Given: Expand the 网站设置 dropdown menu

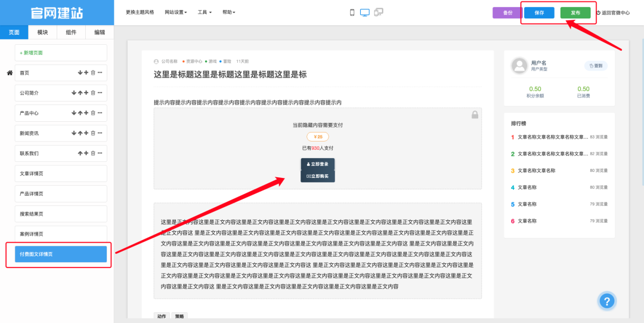Looking at the screenshot, I should coord(176,13).
